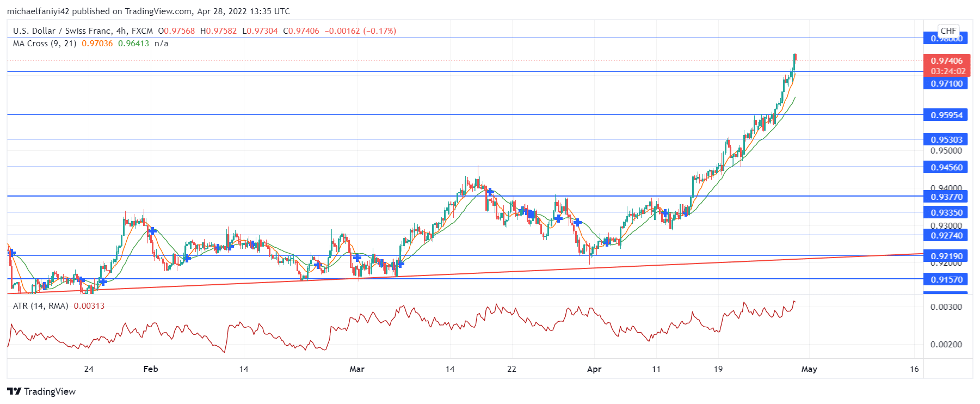Viewport: 980px width, 404px height.
Task: Click the 0.92190 price level label
Action: [946, 256]
